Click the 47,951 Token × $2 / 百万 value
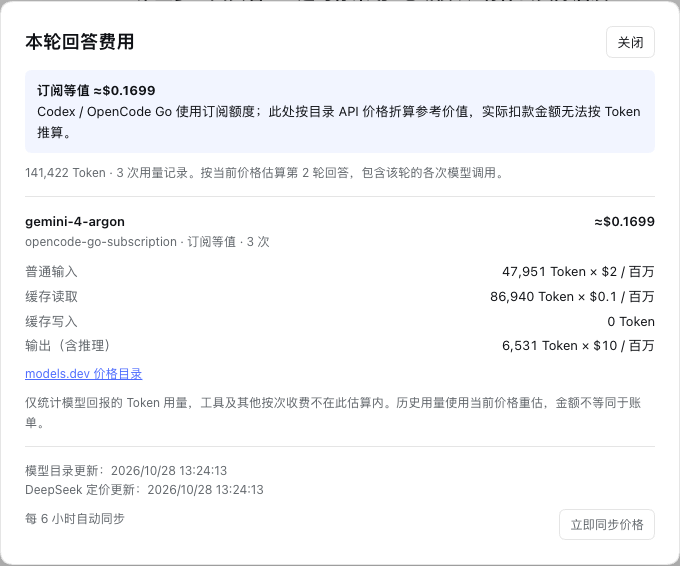This screenshot has height=566, width=680. [578, 272]
